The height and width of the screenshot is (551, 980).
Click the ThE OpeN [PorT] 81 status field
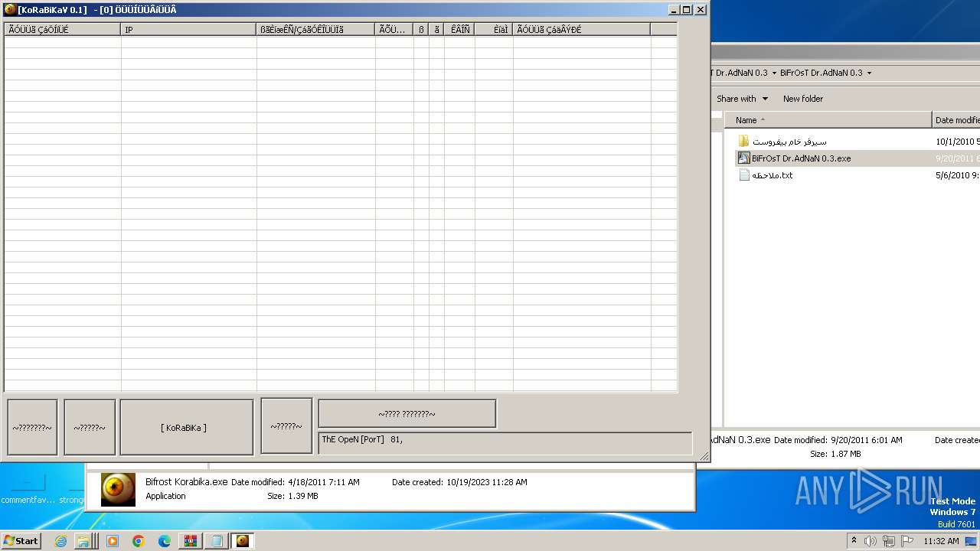pyautogui.click(x=505, y=443)
